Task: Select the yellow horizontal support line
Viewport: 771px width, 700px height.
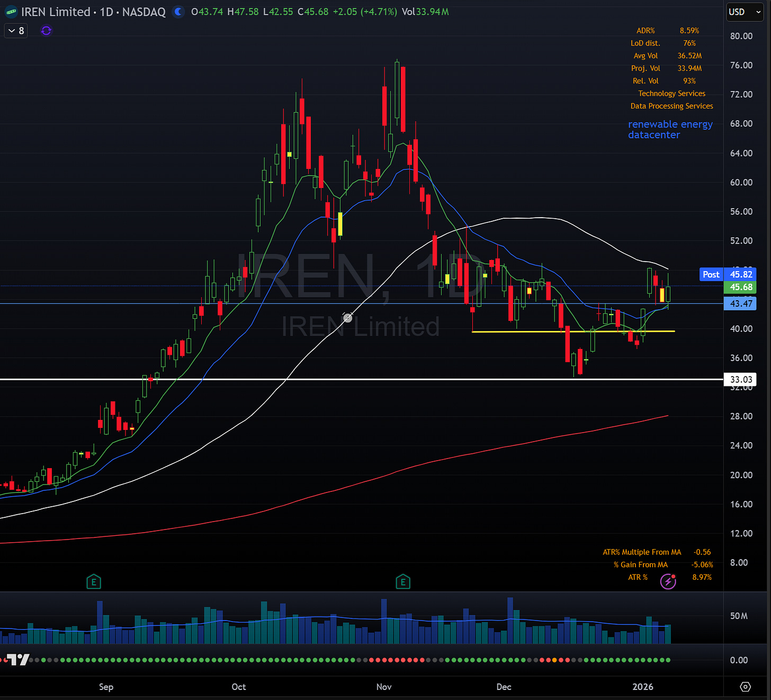Action: point(573,331)
